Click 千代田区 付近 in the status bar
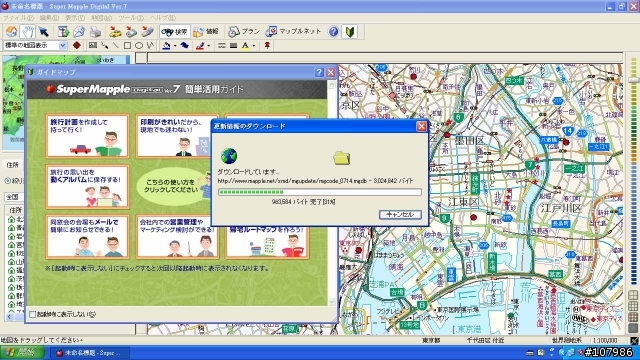The image size is (640, 360). point(485,340)
